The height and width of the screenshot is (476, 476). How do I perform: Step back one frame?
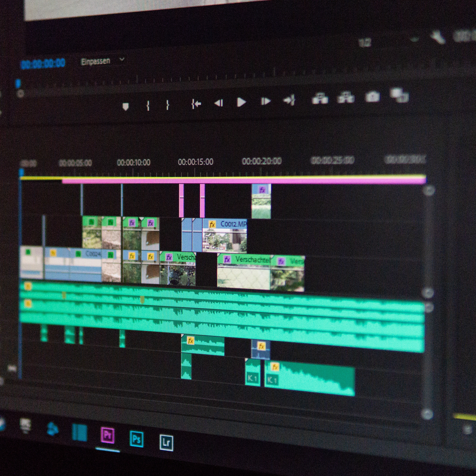coord(219,103)
